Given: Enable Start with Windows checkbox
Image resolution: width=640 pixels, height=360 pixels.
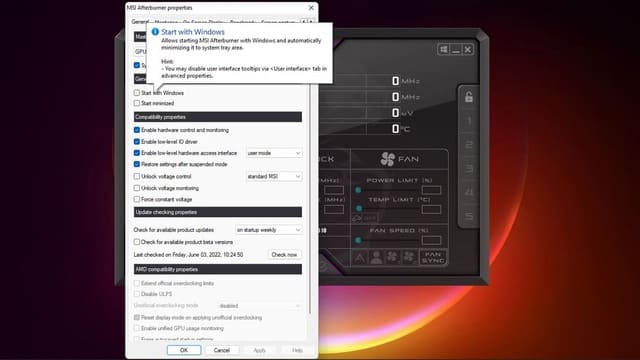Looking at the screenshot, I should [137, 93].
